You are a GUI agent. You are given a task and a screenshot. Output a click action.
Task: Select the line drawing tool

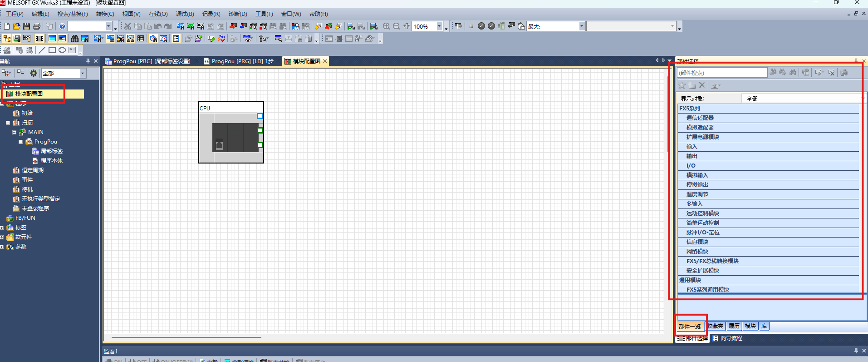[42, 50]
